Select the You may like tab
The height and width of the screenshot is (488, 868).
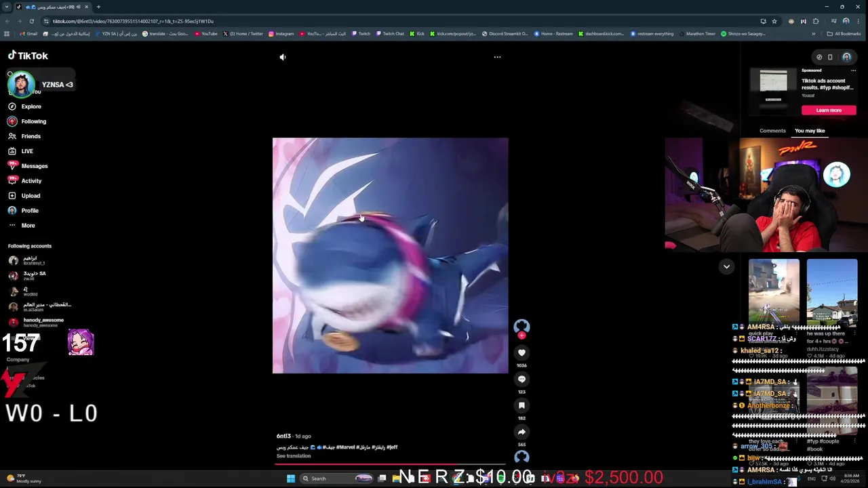[x=810, y=131]
